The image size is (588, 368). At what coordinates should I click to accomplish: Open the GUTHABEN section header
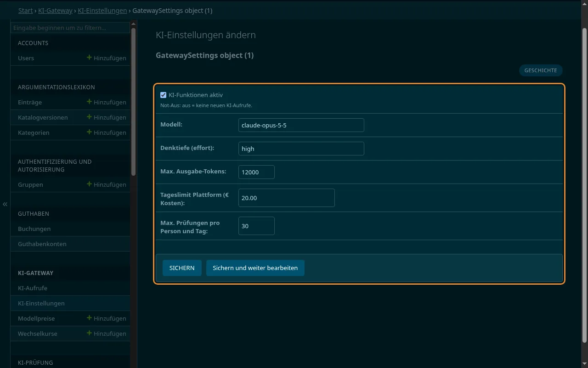[34, 213]
